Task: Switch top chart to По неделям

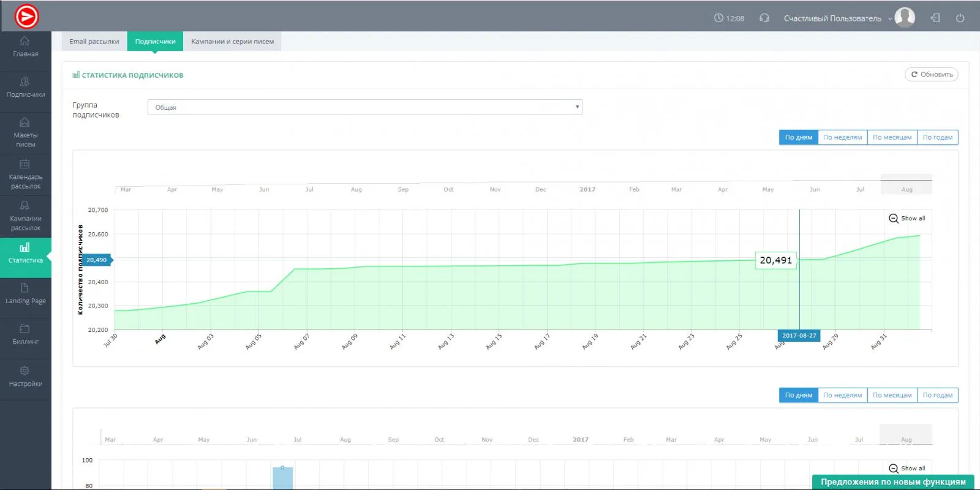Action: coord(842,137)
